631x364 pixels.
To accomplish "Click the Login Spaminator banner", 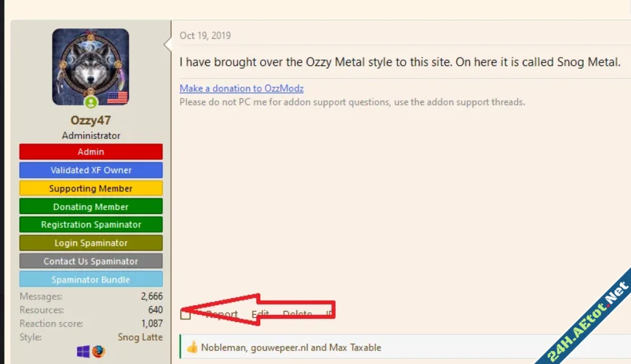I will click(x=91, y=243).
